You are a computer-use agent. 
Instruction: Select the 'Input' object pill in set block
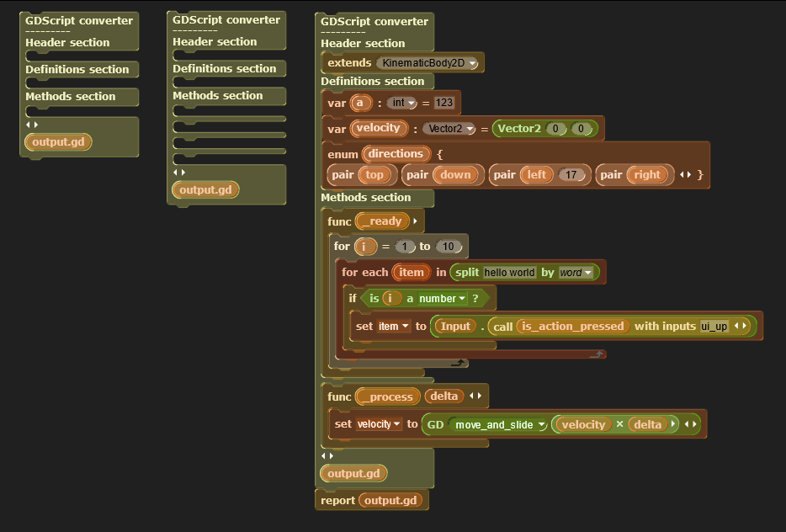point(455,327)
